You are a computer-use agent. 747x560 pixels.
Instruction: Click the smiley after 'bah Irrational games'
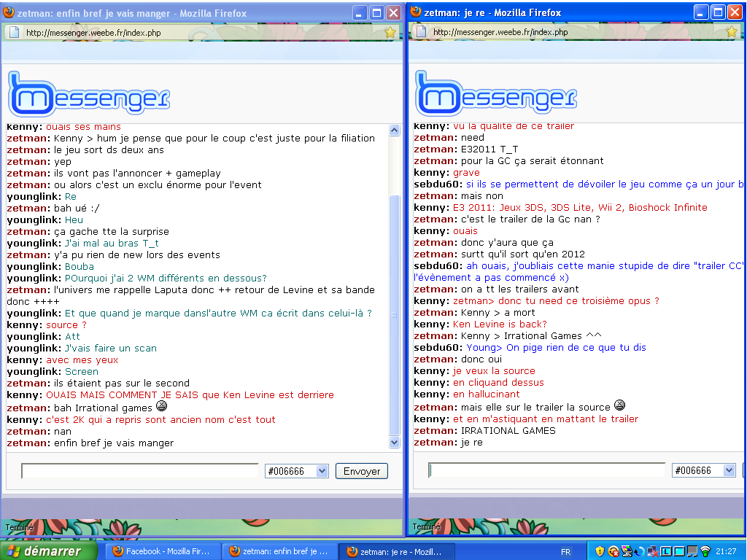click(161, 405)
